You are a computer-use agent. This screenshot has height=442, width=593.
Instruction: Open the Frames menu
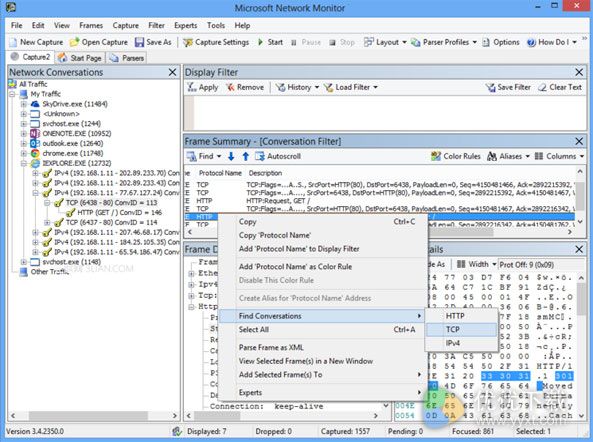pyautogui.click(x=91, y=25)
